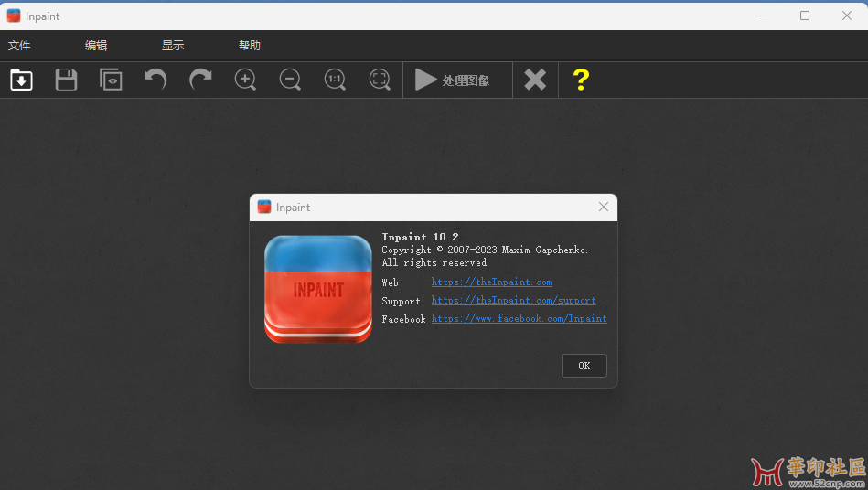Image resolution: width=868 pixels, height=490 pixels.
Task: Set zoom to 1:1 actual size
Action: tap(335, 80)
